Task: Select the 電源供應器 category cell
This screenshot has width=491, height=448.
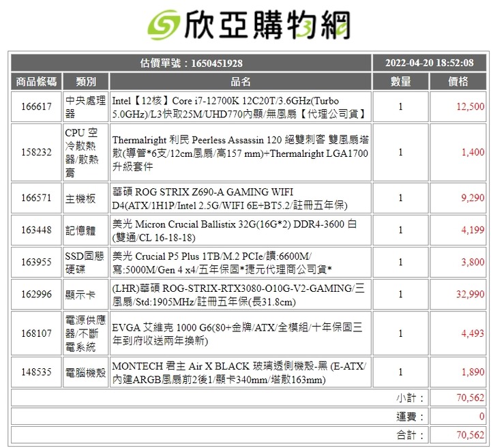Action: coord(85,333)
